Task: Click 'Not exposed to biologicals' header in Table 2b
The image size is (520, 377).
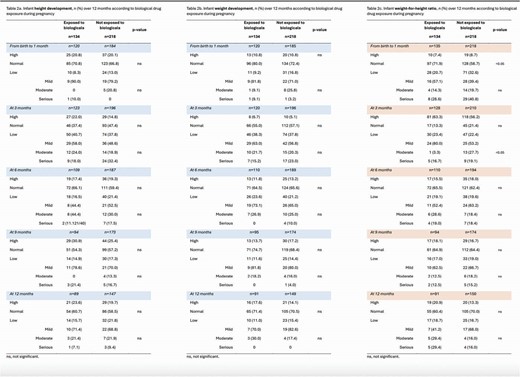Action: tap(290, 25)
